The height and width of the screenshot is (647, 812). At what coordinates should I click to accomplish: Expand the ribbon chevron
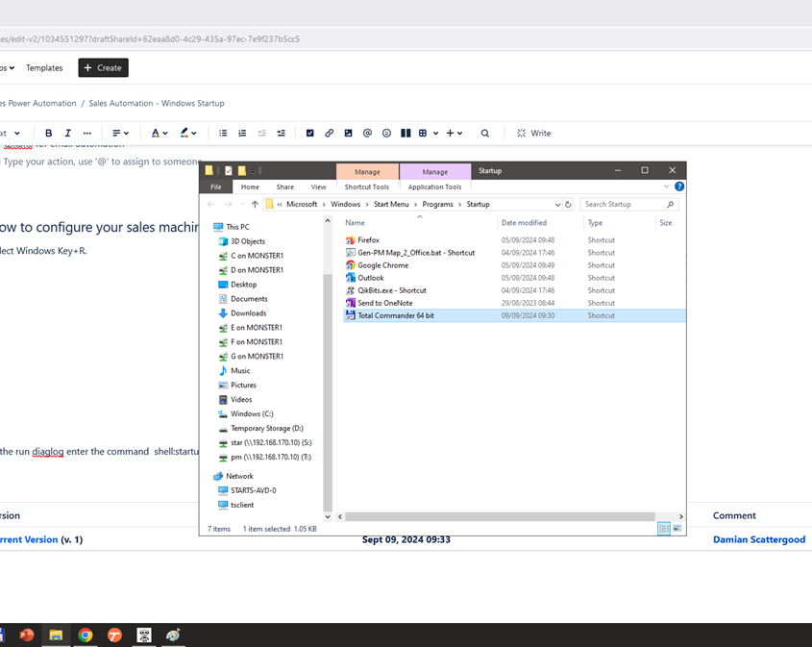coord(666,187)
